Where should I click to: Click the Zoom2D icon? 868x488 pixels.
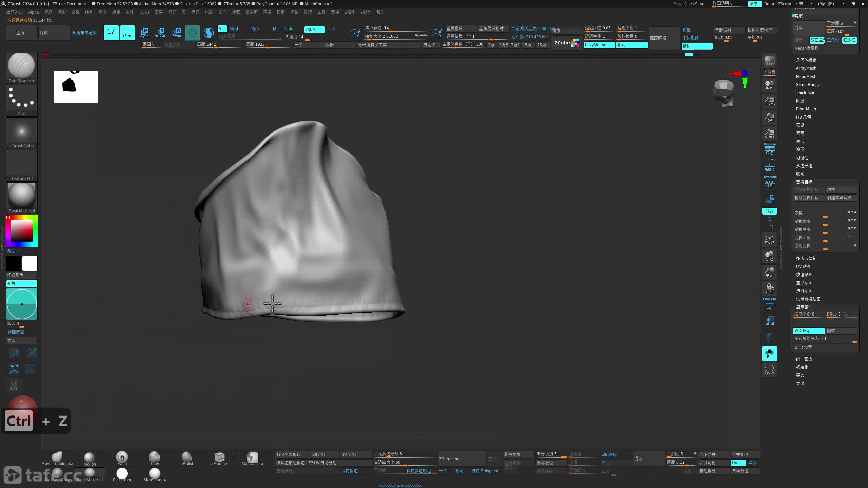click(769, 101)
